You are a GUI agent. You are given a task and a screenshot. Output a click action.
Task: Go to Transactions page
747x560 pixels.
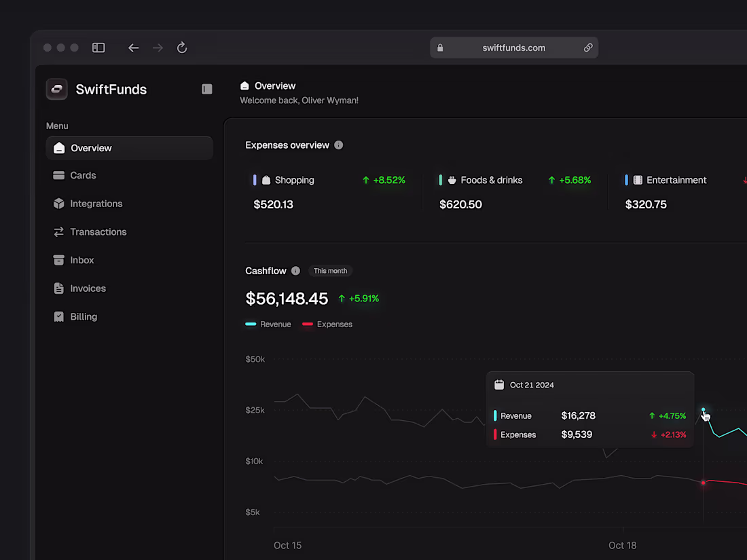[129, 232]
